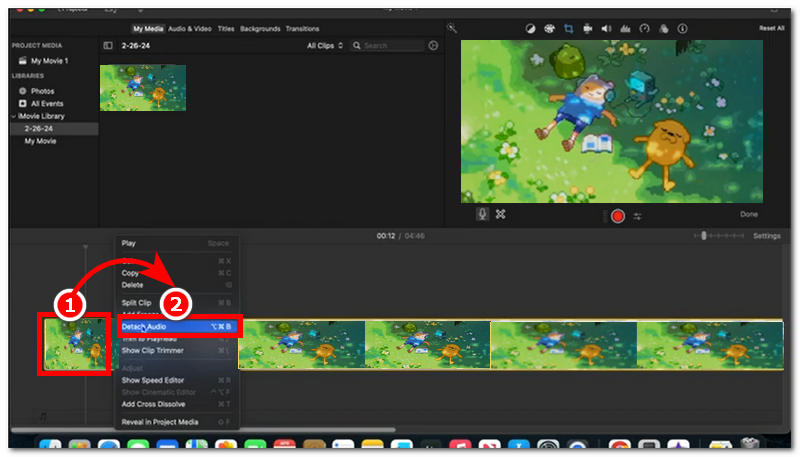Open noise reduction and equalizer
This screenshot has width=800, height=457.
tap(626, 29)
